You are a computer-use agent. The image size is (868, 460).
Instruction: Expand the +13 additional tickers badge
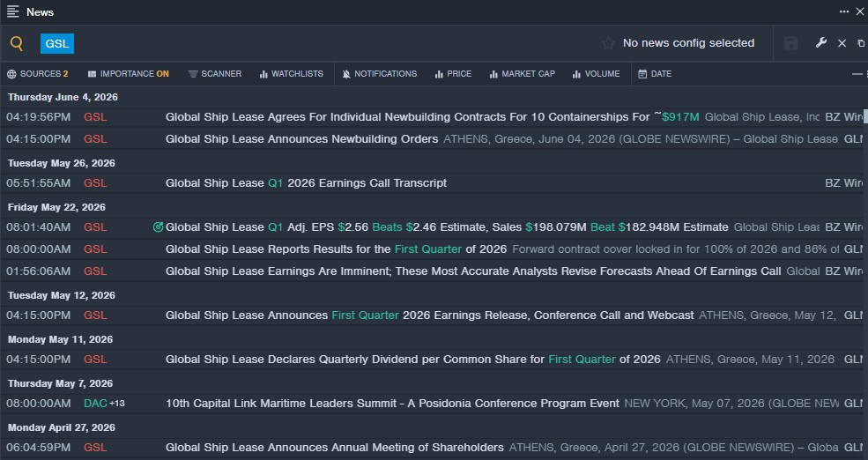point(117,403)
